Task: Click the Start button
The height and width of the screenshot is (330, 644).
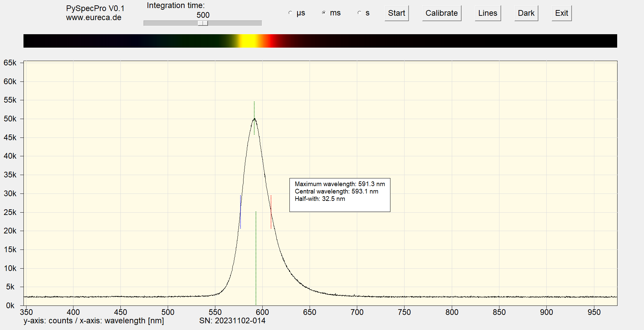Action: pyautogui.click(x=396, y=13)
